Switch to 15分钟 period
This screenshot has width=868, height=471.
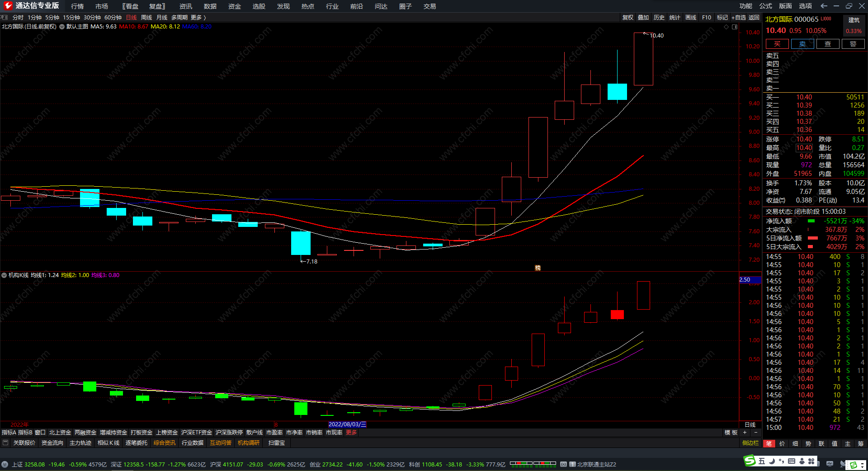click(x=71, y=17)
